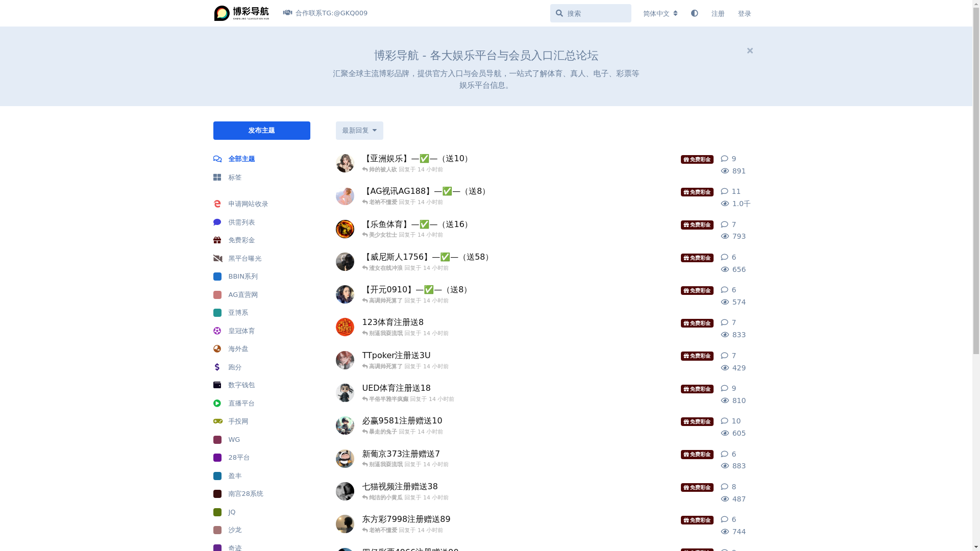Click the 黑平台曝光 camera-off icon
980x551 pixels.
[217, 259]
